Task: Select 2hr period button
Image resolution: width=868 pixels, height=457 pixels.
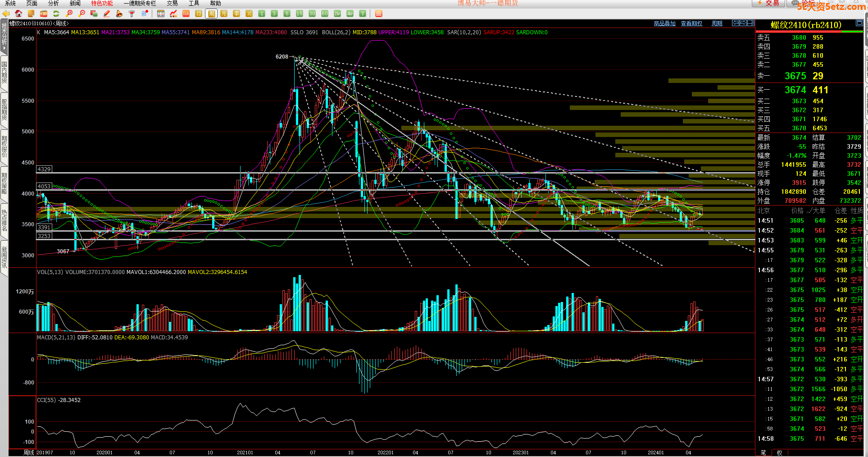Action: pos(337,14)
